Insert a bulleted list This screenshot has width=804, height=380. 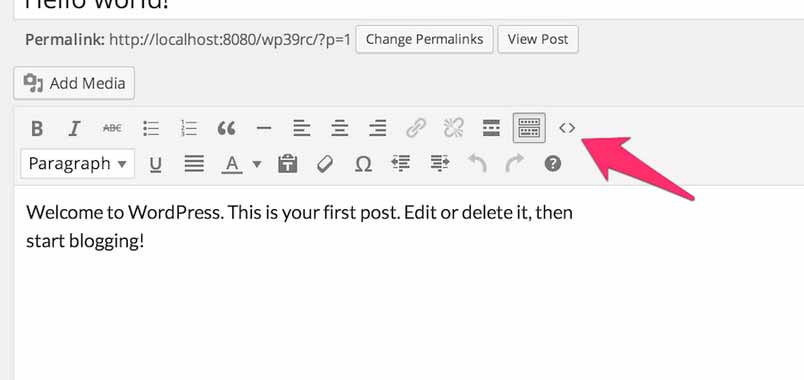(x=151, y=128)
